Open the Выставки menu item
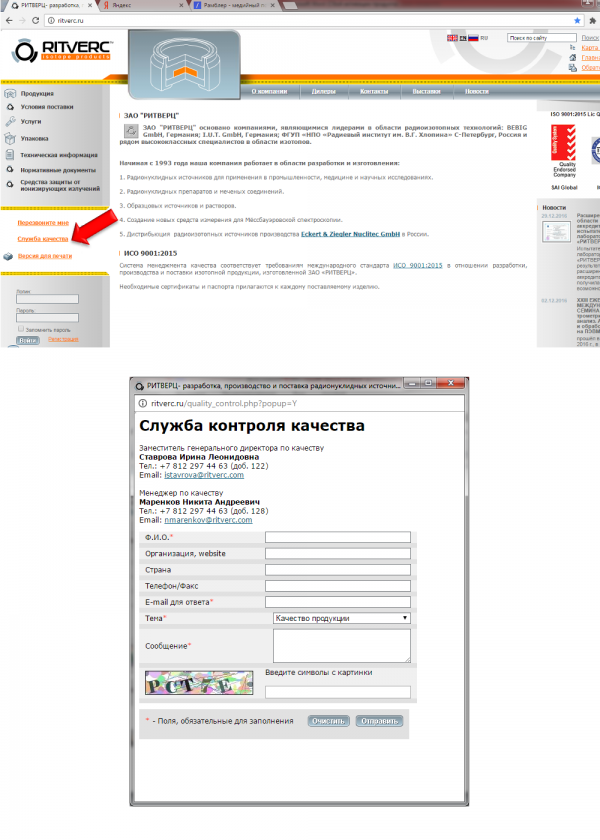 (x=426, y=92)
